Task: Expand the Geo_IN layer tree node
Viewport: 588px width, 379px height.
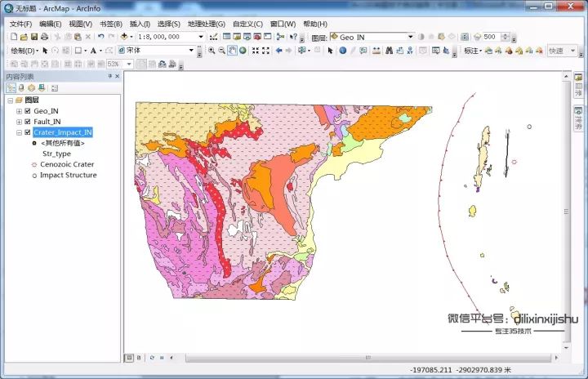Action: pyautogui.click(x=19, y=110)
